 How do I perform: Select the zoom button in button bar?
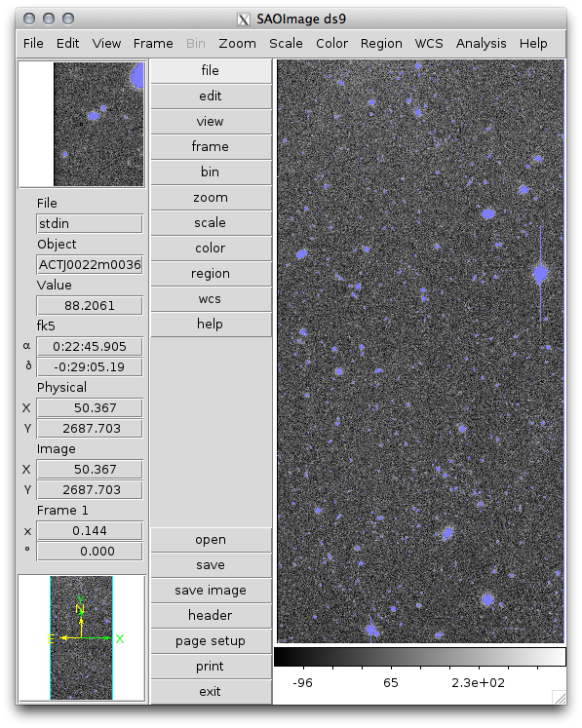tap(211, 197)
